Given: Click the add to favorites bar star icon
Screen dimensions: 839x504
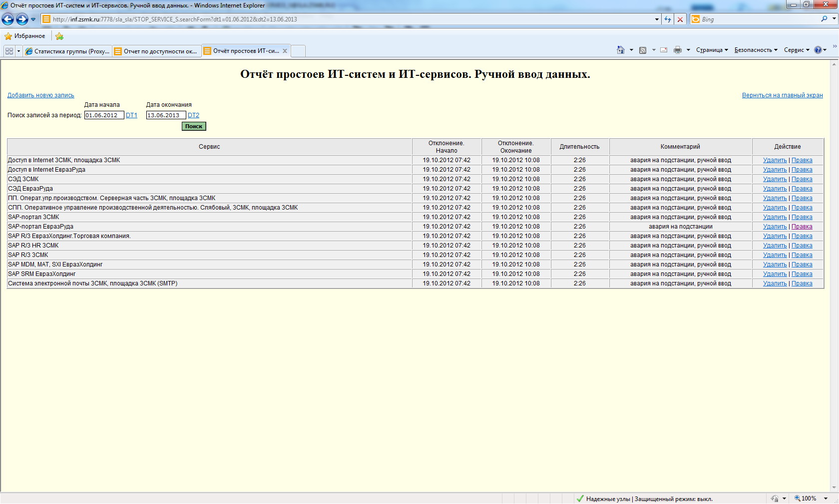Looking at the screenshot, I should (x=59, y=36).
